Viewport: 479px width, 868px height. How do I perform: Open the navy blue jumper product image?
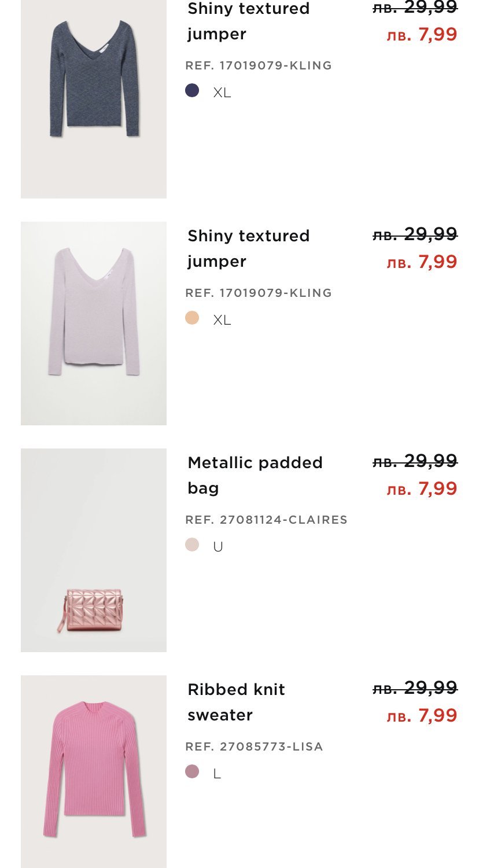pyautogui.click(x=94, y=98)
